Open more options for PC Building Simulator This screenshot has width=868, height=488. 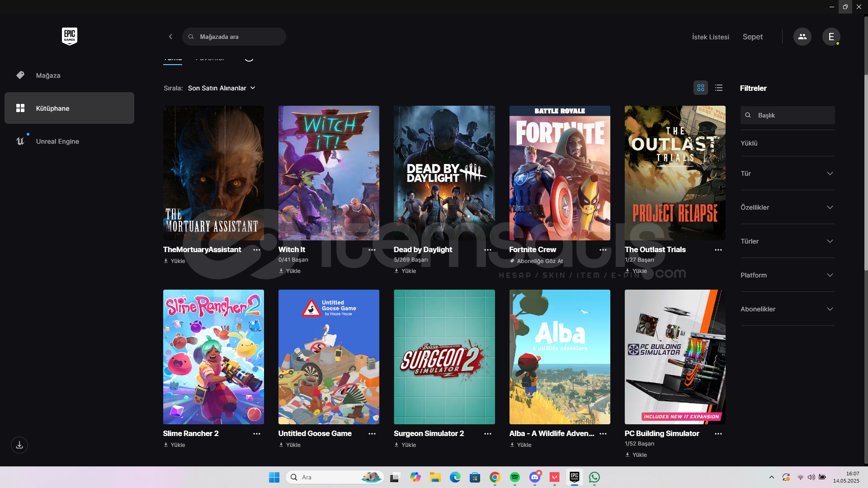point(718,434)
